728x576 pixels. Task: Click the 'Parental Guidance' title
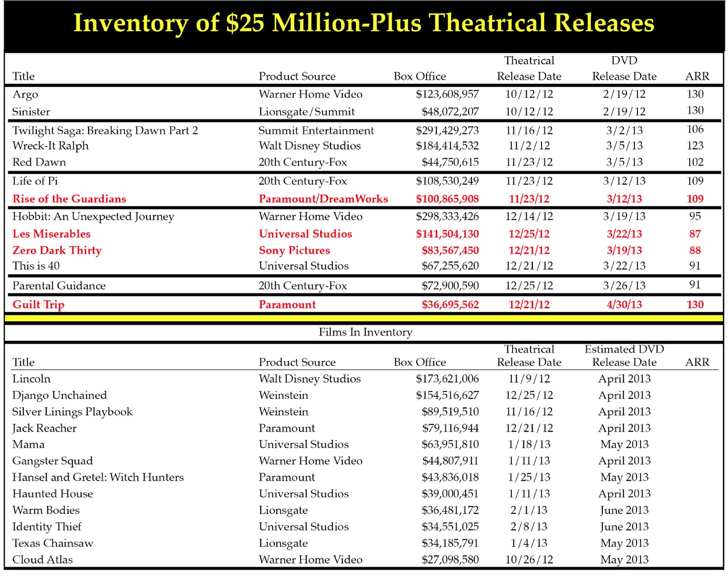coord(59,285)
